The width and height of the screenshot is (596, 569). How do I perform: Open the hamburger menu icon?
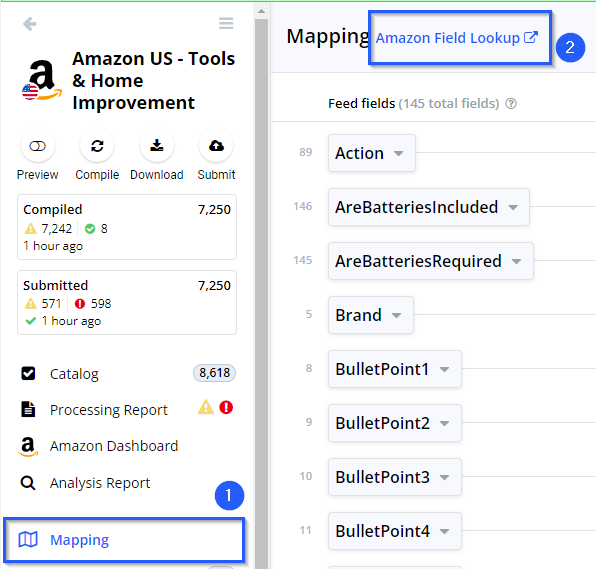tap(226, 24)
